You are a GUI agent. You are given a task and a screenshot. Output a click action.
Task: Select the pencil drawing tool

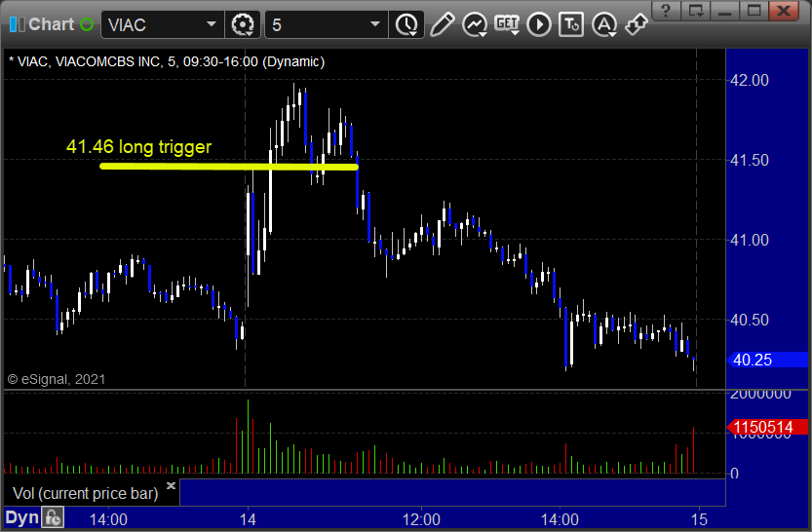442,24
